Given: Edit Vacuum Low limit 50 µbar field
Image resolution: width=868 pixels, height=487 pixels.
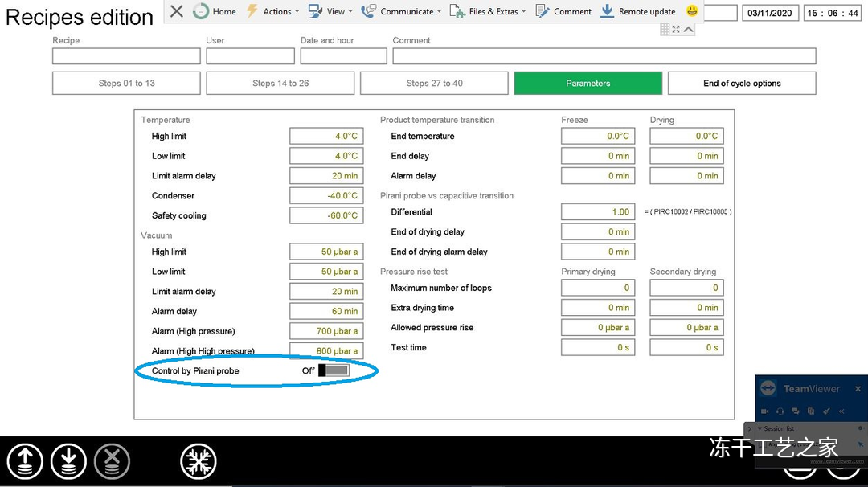Looking at the screenshot, I should point(326,272).
